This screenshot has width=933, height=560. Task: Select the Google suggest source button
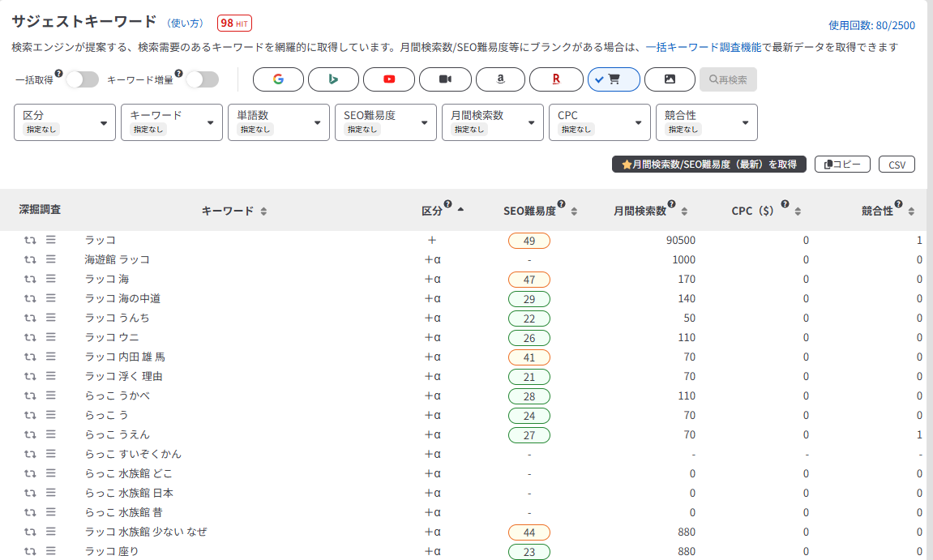(278, 79)
